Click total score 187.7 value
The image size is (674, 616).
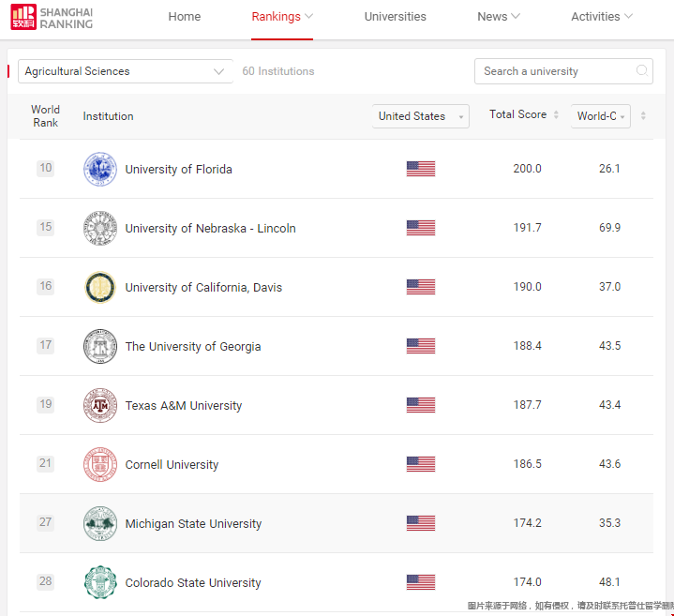coord(527,405)
